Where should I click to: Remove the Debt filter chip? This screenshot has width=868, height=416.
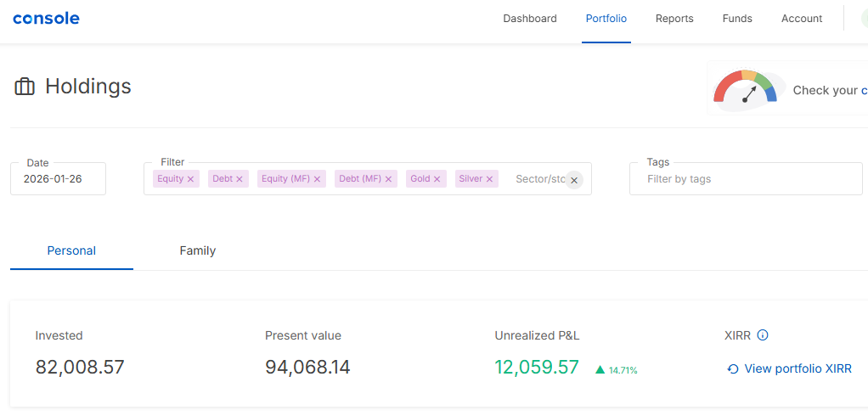(240, 179)
